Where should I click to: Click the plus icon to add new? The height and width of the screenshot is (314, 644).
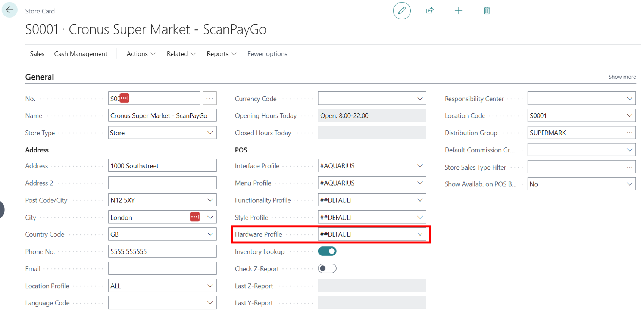point(458,11)
